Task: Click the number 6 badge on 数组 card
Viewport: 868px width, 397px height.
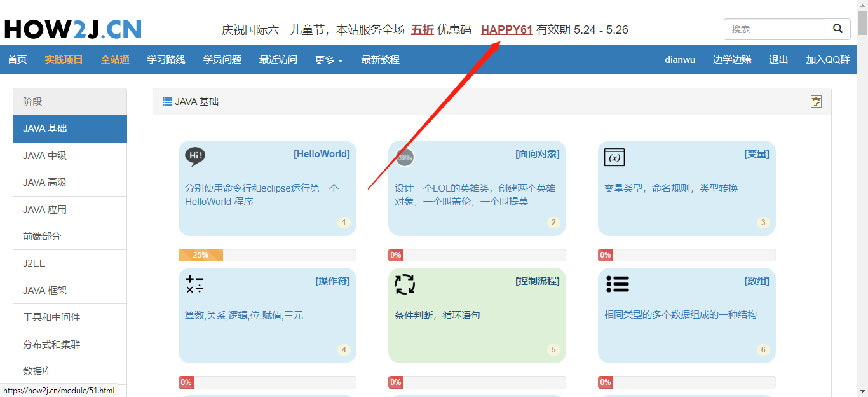Action: click(x=763, y=350)
